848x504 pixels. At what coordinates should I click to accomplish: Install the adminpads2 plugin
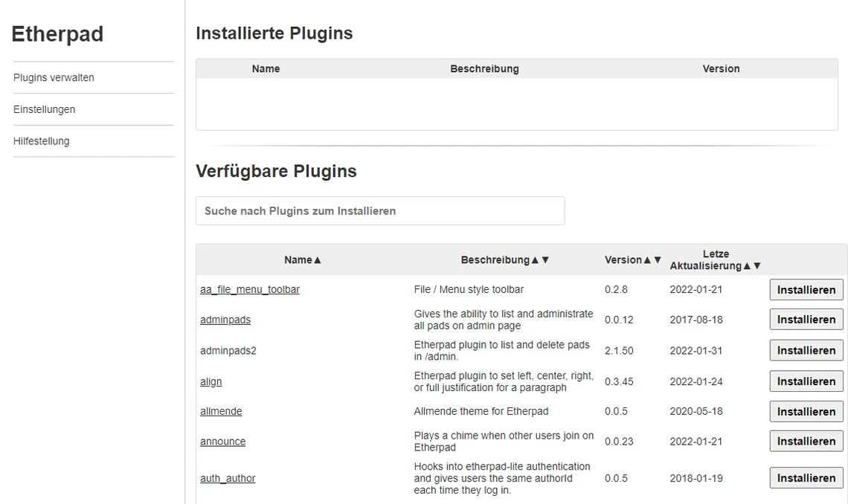point(806,350)
